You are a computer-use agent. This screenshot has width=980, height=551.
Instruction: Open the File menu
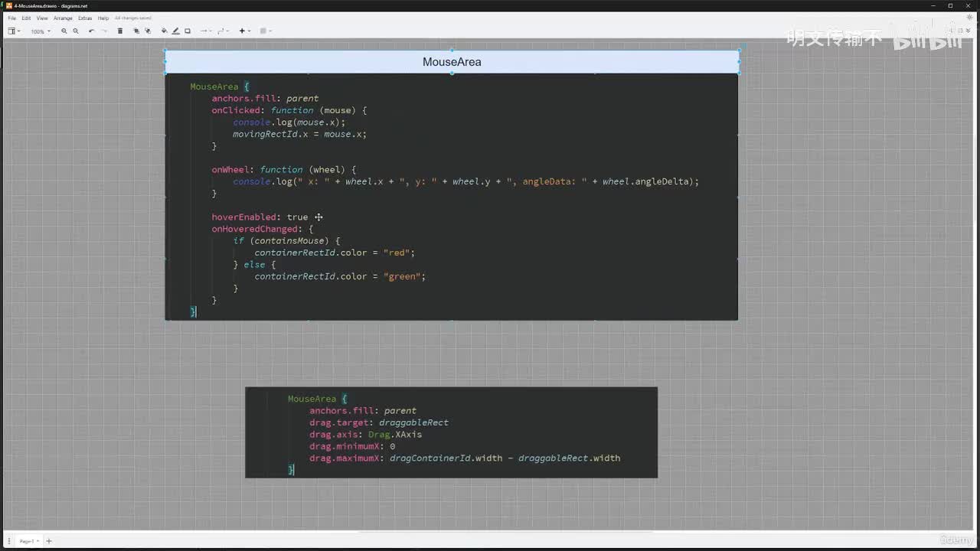[x=11, y=18]
